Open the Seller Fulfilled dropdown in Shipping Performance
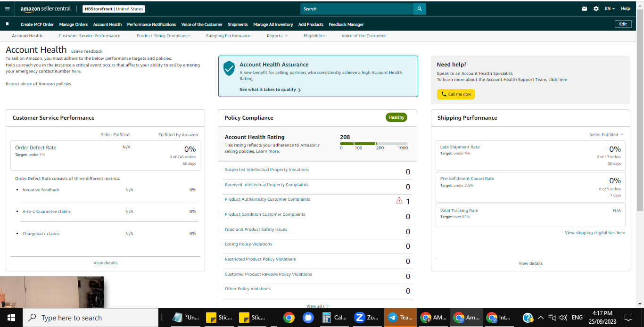Viewport: 644px width, 327px height. [606, 135]
